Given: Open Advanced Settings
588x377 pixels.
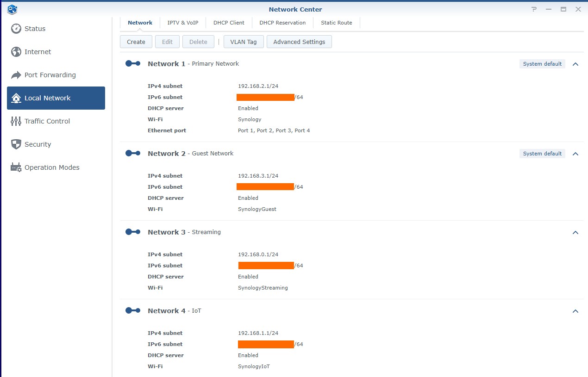Looking at the screenshot, I should click(299, 42).
